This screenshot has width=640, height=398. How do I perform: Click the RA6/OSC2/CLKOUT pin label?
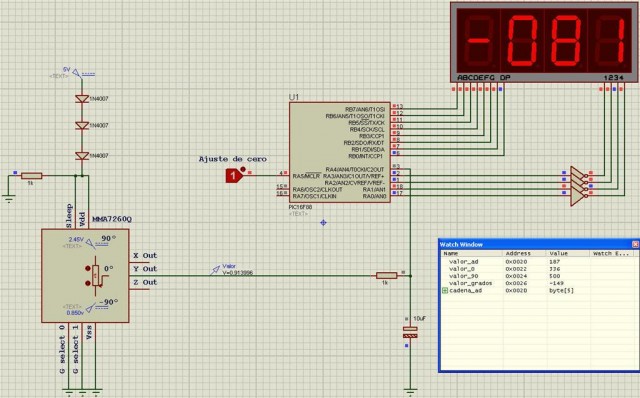(x=317, y=190)
